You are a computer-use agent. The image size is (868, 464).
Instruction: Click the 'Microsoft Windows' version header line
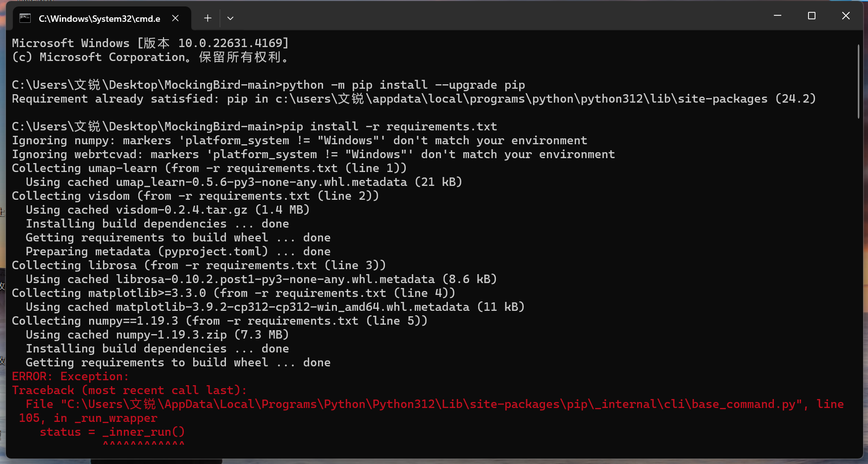click(150, 44)
